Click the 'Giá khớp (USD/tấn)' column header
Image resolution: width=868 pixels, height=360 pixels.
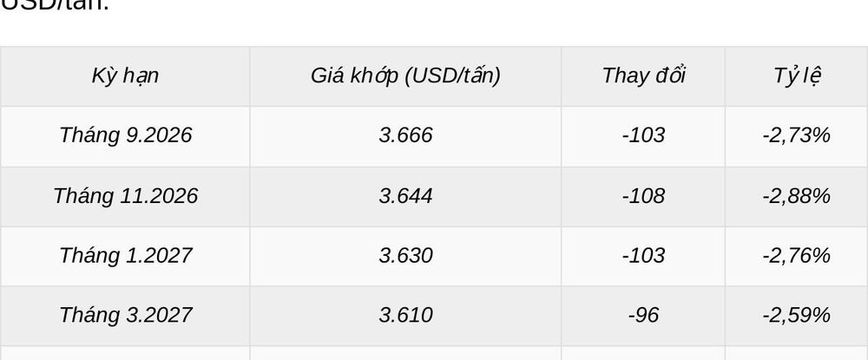pos(405,75)
